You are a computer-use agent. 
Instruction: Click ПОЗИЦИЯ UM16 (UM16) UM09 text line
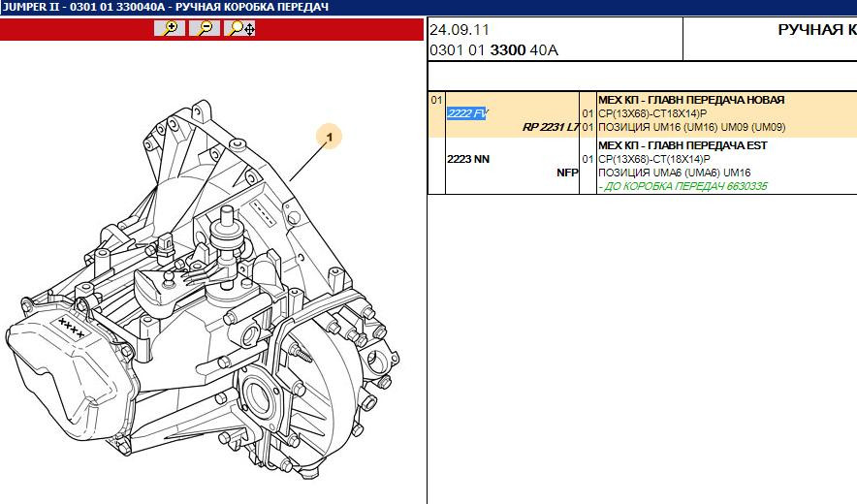click(692, 127)
